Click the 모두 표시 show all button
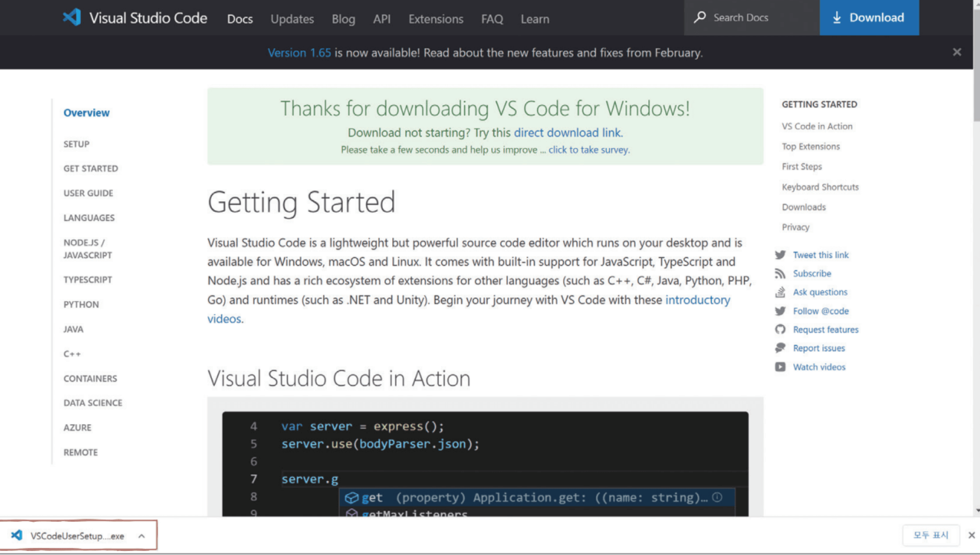 931,535
